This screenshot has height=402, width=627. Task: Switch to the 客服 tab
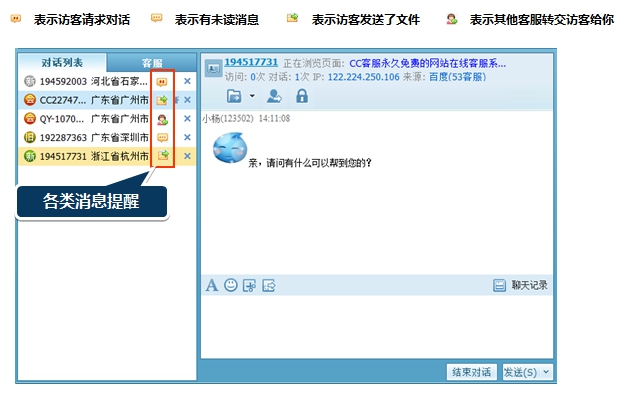(x=152, y=63)
